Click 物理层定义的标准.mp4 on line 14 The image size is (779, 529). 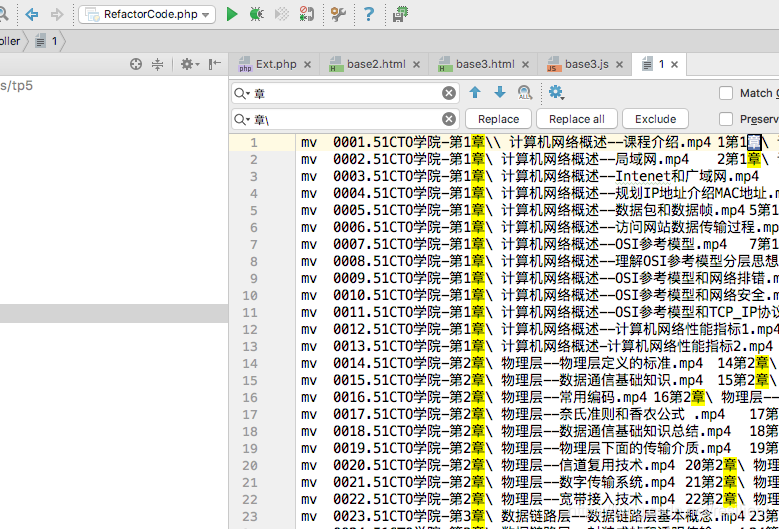(631, 364)
